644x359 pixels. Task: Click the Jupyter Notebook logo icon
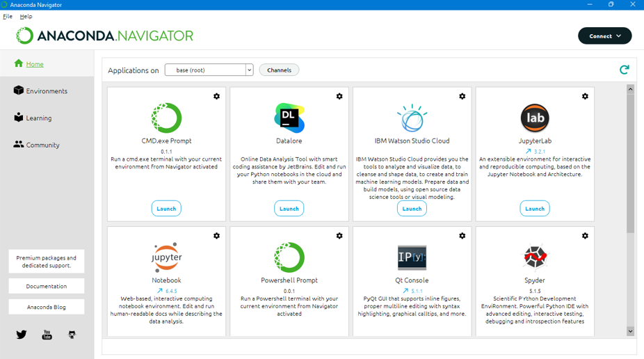(x=166, y=257)
